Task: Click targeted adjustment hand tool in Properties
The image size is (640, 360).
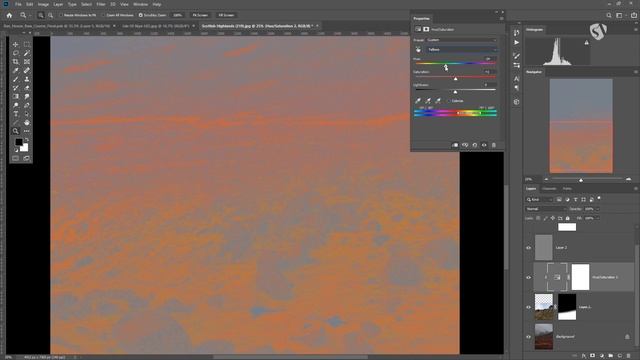Action: tap(418, 49)
